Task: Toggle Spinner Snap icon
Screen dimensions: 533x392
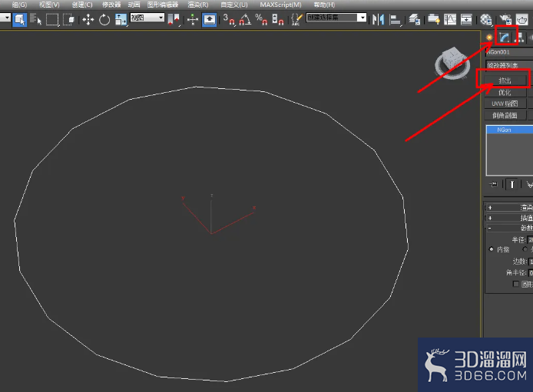Action: (278, 19)
